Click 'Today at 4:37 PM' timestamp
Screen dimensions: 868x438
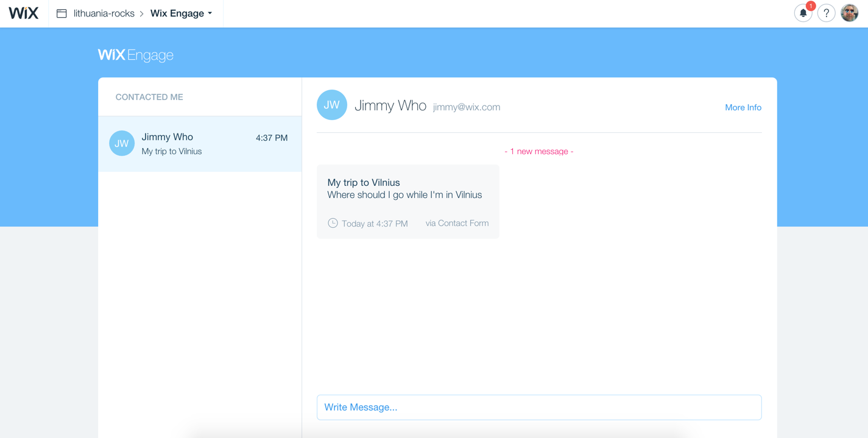375,224
